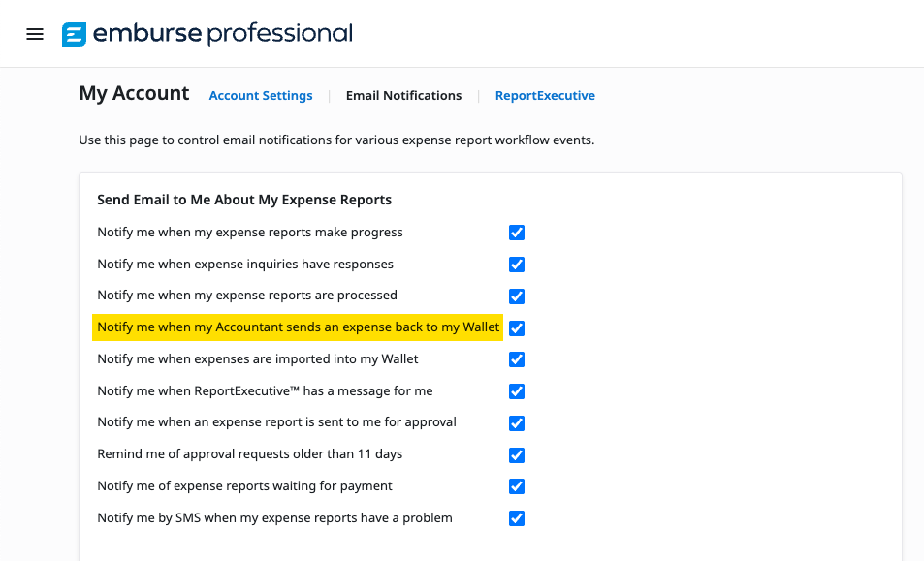This screenshot has height=561, width=924.
Task: Open the Account Settings tab
Action: (261, 95)
